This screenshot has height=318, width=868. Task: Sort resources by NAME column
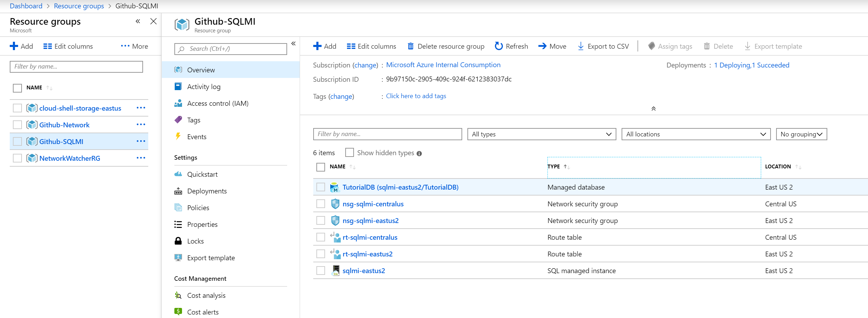(x=342, y=167)
